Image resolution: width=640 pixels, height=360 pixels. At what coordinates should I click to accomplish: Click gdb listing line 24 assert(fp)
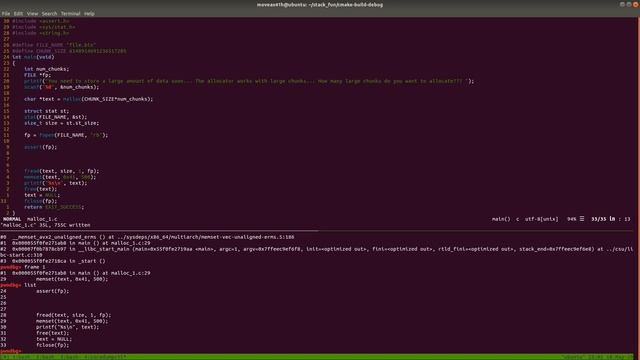click(35, 291)
